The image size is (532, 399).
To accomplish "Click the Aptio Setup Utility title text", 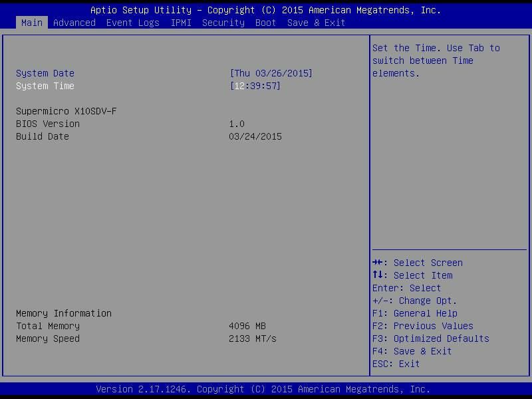I will point(265,10).
